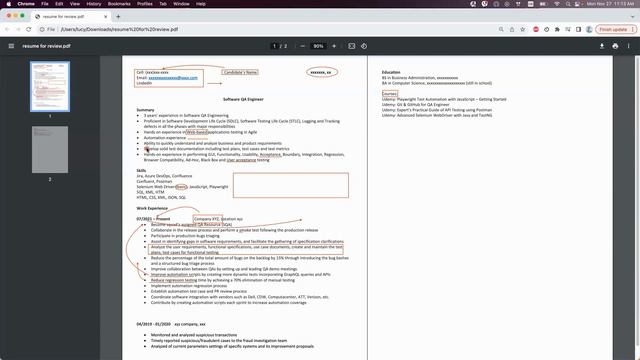Open the media controls icon in Chrome toolbar
The width and height of the screenshot is (640, 360).
point(568,29)
